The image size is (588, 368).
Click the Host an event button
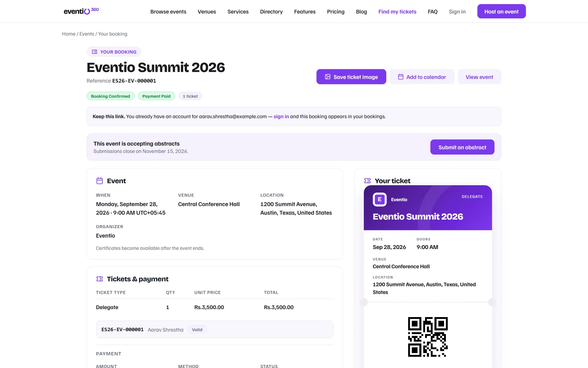tap(501, 11)
